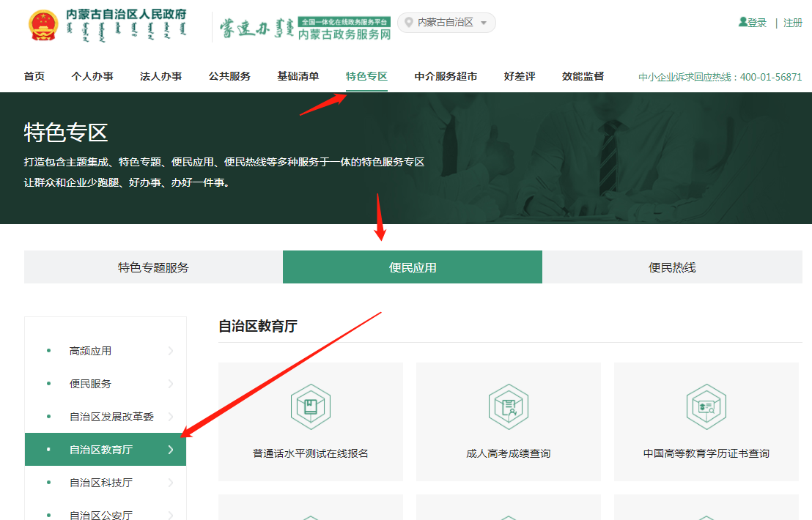
Task: Click the 自治区教育厅 section heading
Action: pos(258,326)
